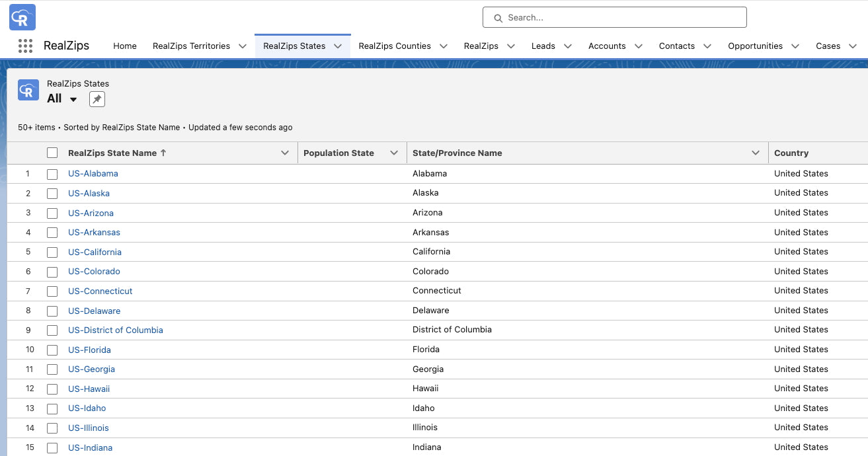Select the RealZips States tab
This screenshot has height=456, width=868.
tap(294, 46)
